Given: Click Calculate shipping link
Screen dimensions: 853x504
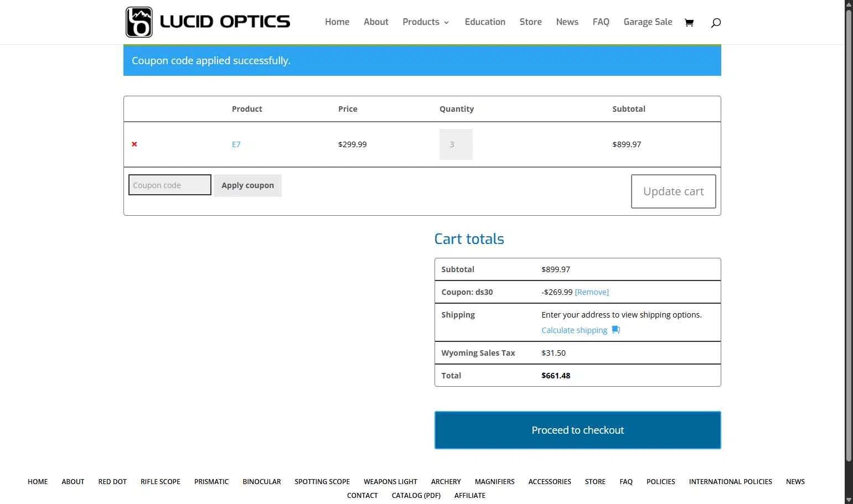Looking at the screenshot, I should [574, 330].
